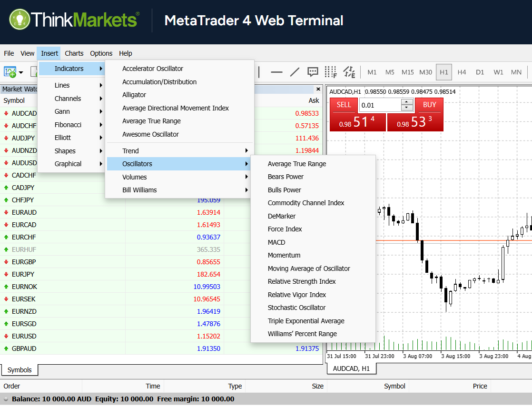
Task: Switch chart to M5 timeframe
Action: pyautogui.click(x=390, y=72)
